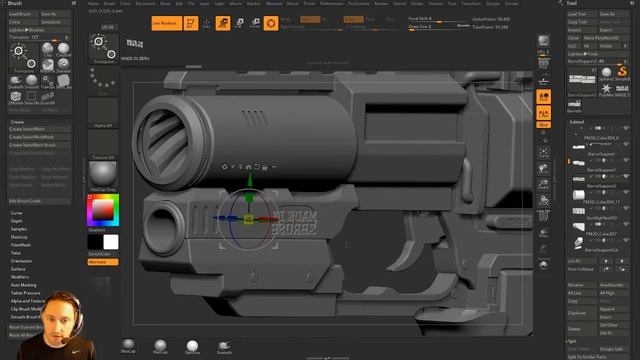
Task: Select the SimpleBrush tool icon
Action: tap(622, 73)
